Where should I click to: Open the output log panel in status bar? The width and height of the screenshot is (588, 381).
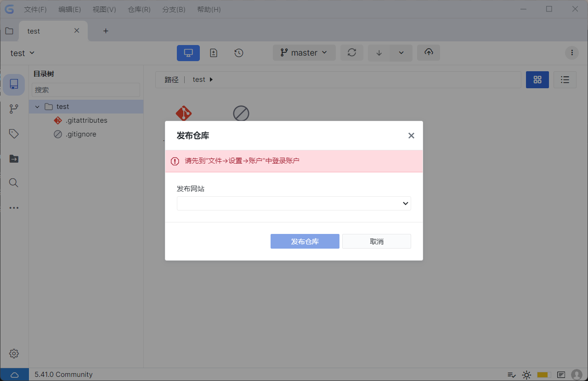[x=560, y=375]
